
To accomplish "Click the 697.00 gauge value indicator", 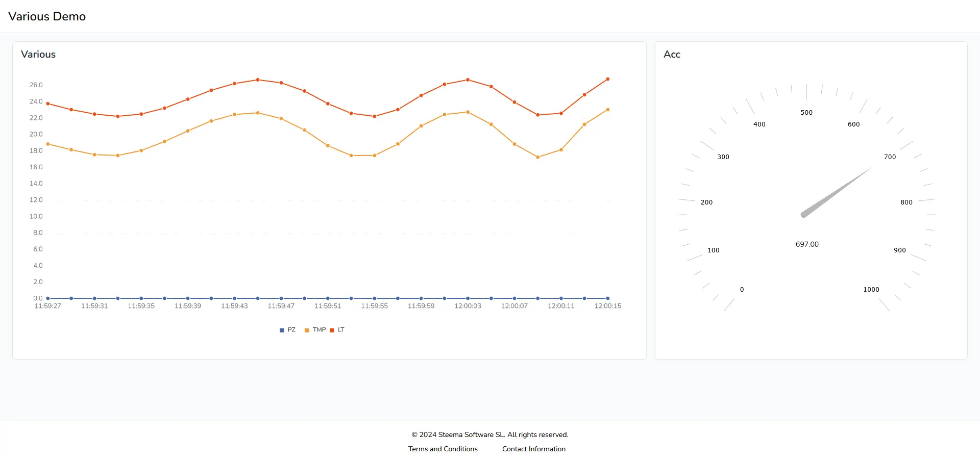I will tap(806, 244).
